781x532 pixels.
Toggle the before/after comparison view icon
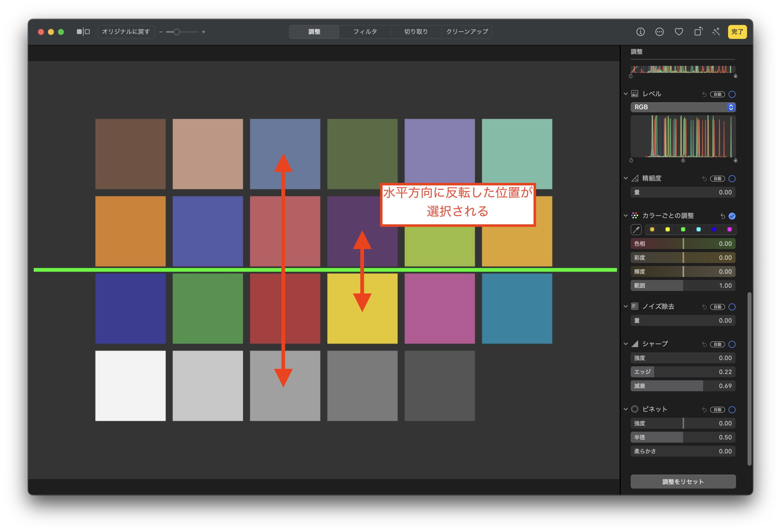pyautogui.click(x=83, y=32)
